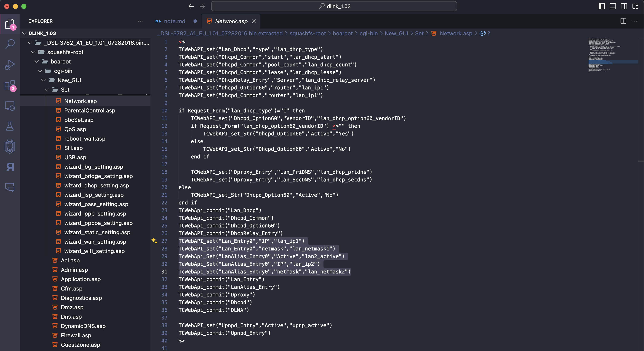Open the Search view

pos(10,44)
